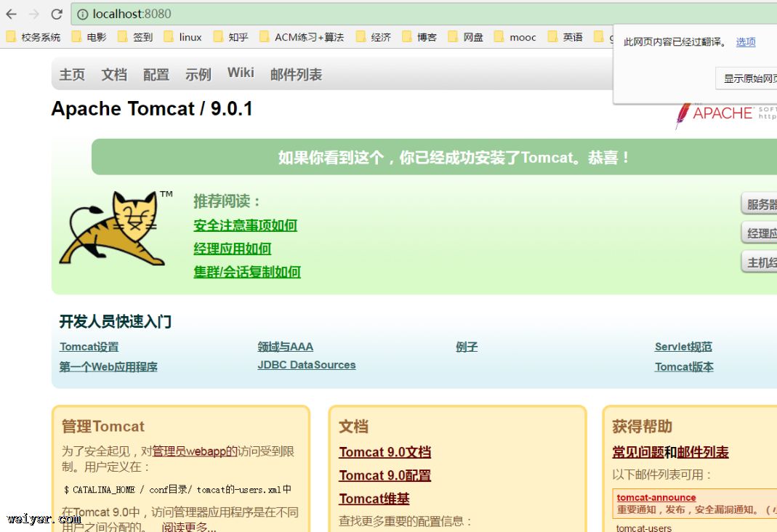The width and height of the screenshot is (777, 532).
Task: Open Wiki in navigation bar
Action: [x=241, y=73]
